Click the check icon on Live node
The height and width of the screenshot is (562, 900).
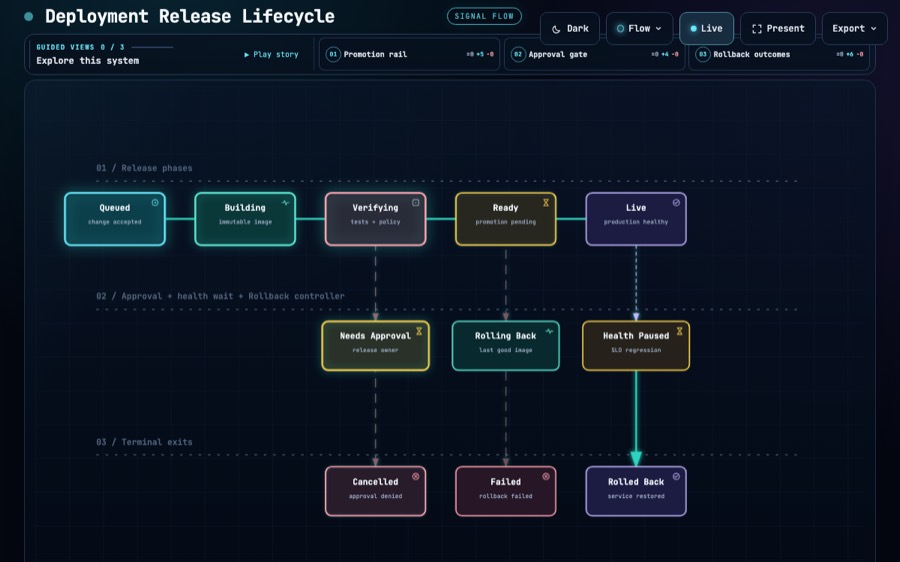click(676, 203)
